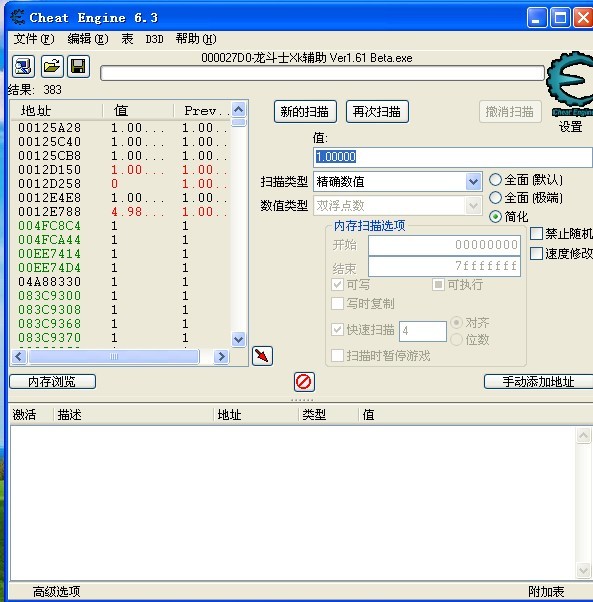Click the 类型 column header in address table

click(x=328, y=415)
